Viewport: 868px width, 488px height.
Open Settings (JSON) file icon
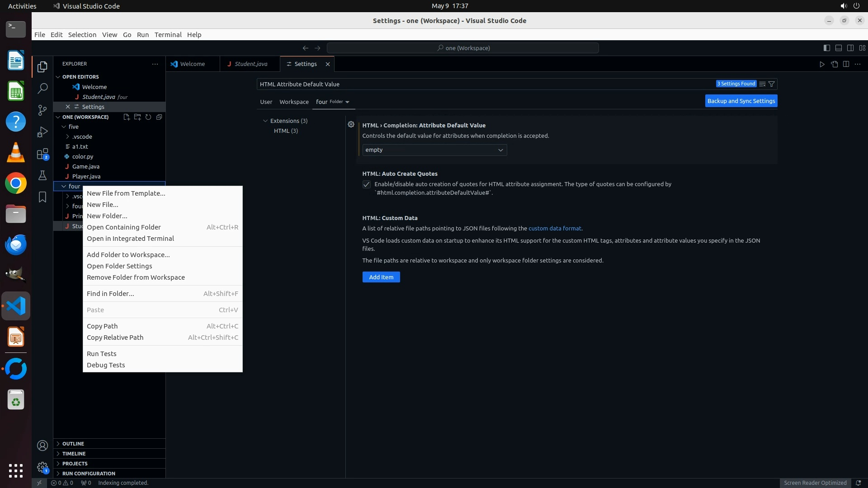tap(834, 64)
